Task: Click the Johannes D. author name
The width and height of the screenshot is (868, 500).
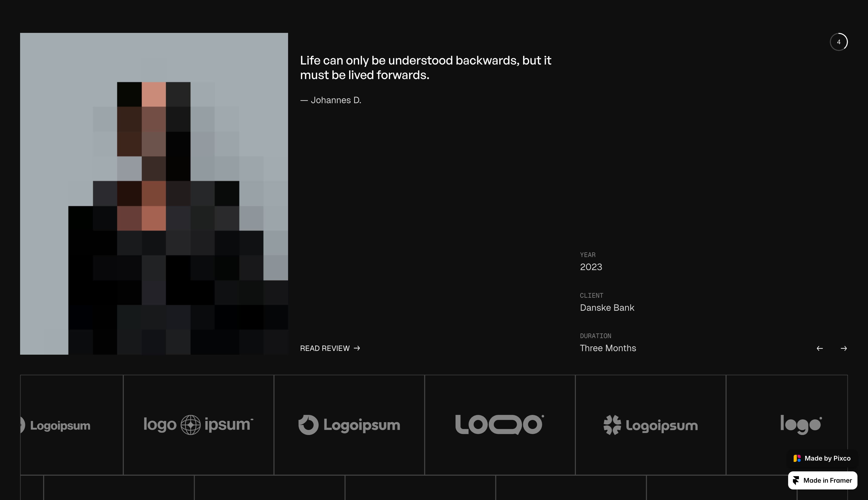Action: pyautogui.click(x=336, y=100)
